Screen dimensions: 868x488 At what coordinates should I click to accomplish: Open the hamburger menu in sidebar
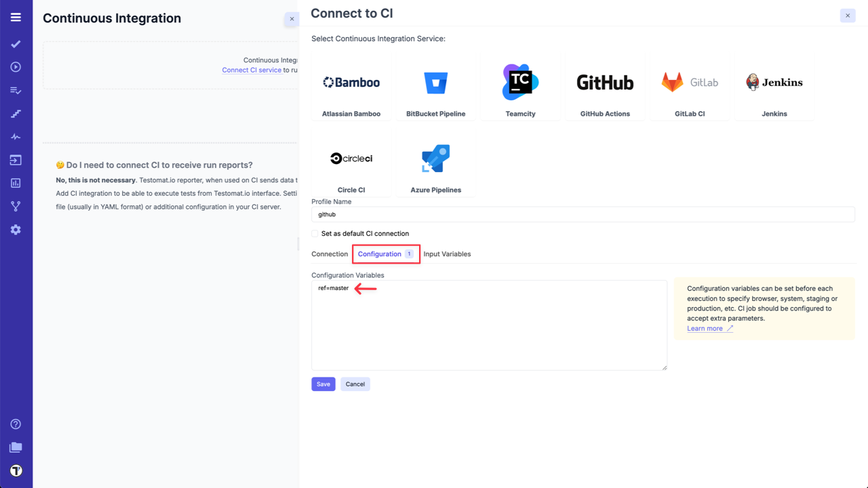tap(16, 17)
